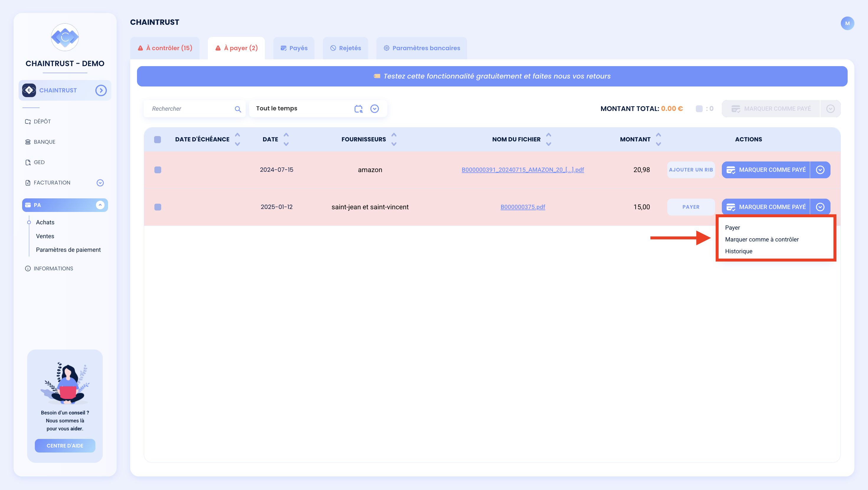Open the BANQUE section
Image resolution: width=868 pixels, height=490 pixels.
[x=40, y=142]
